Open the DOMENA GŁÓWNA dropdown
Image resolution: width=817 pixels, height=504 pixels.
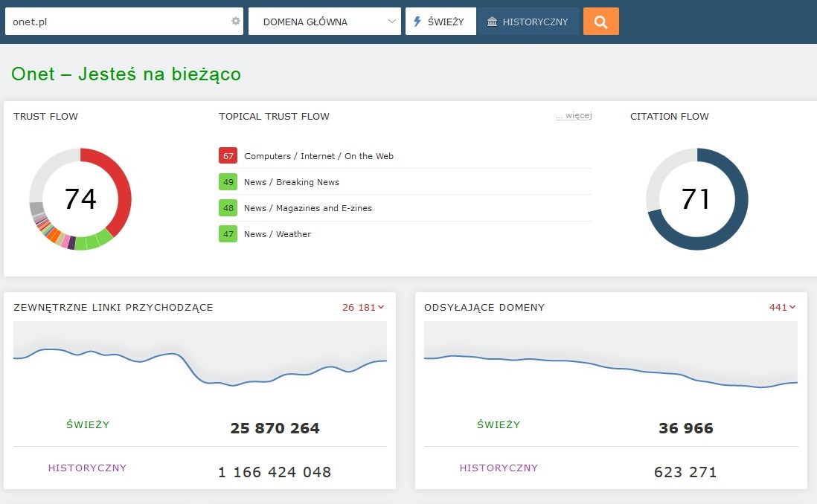[324, 22]
